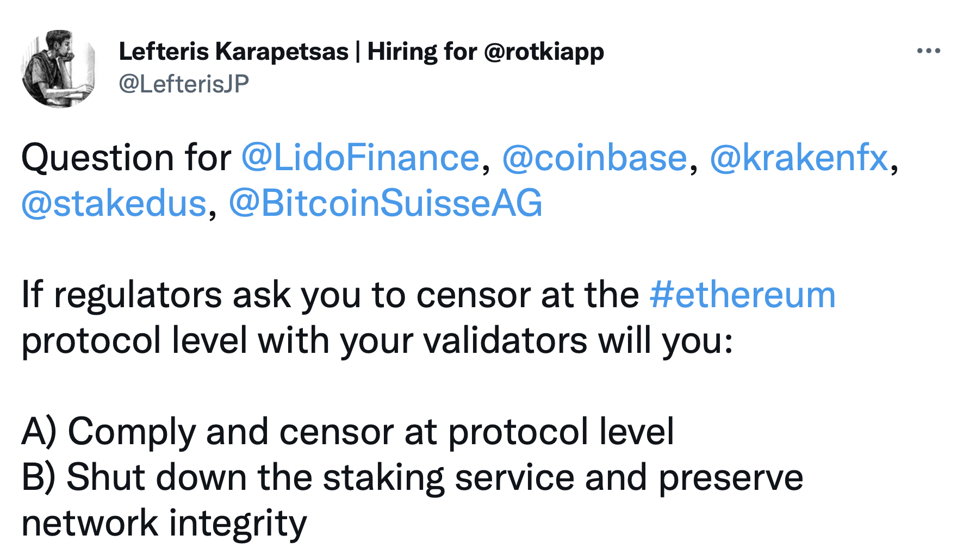Click the @rotkiapp text in display name
This screenshot has height=560, width=957.
(544, 52)
